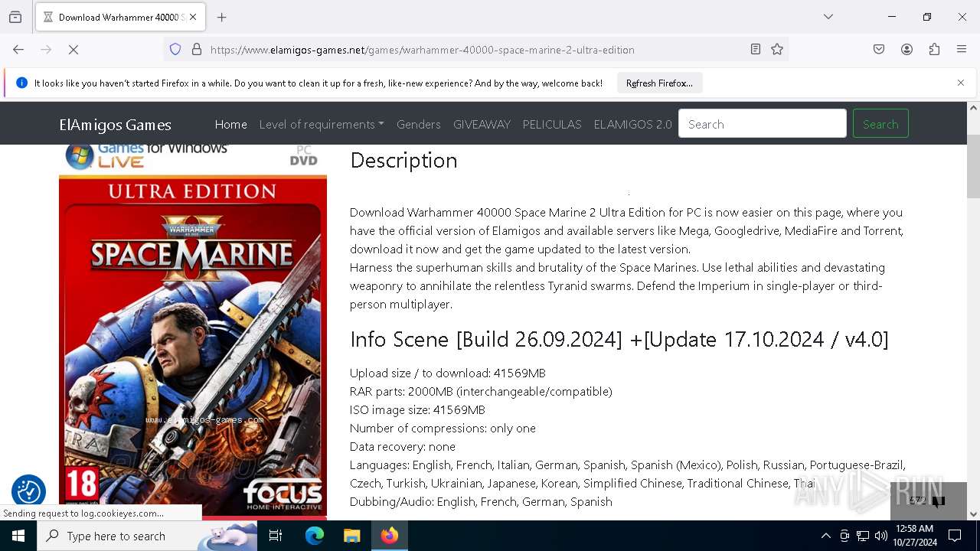The height and width of the screenshot is (551, 980).
Task: Open the taskbar clock and date
Action: pos(915,536)
